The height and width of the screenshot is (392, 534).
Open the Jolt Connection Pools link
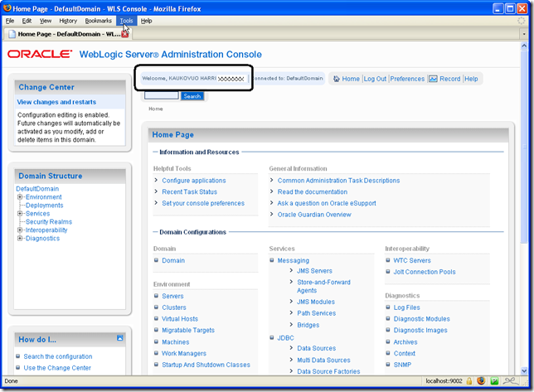pos(425,272)
